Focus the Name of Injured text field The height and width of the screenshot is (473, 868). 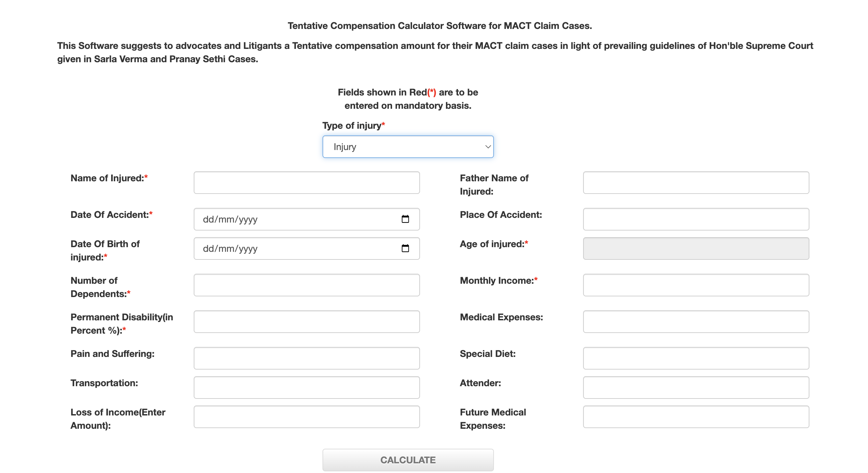(306, 183)
